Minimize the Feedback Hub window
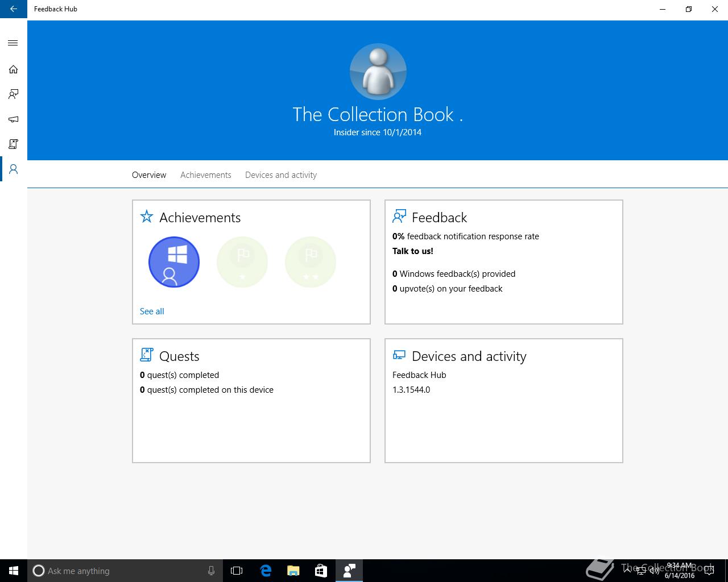 [663, 9]
